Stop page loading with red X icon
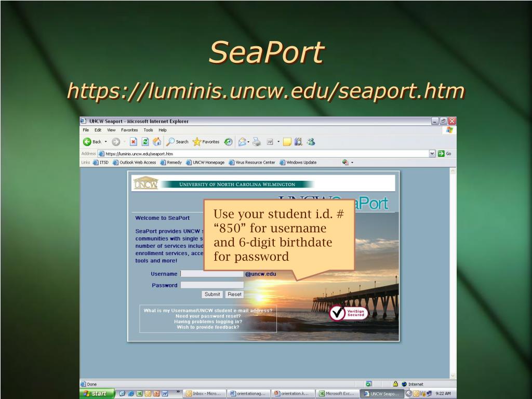The image size is (532, 399). coord(134,142)
